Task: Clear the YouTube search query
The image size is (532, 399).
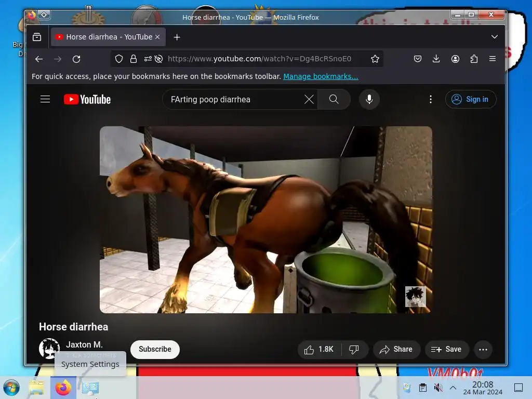Action: coord(309,99)
